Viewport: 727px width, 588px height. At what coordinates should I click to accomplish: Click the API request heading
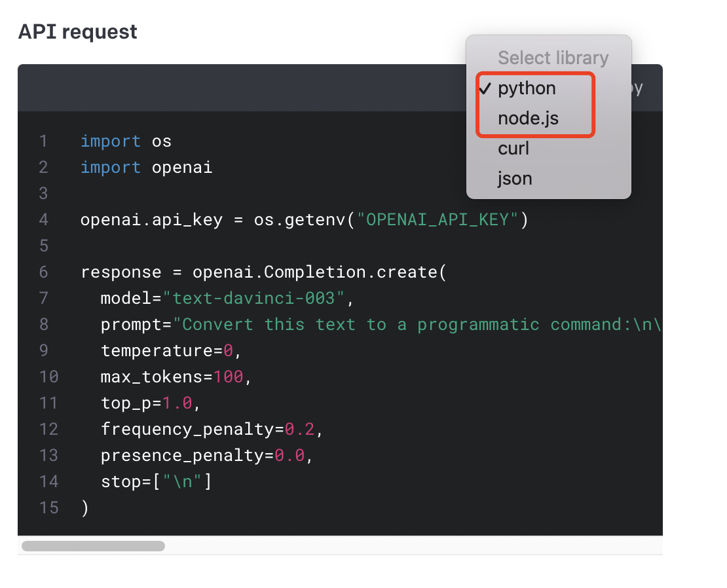point(77,32)
